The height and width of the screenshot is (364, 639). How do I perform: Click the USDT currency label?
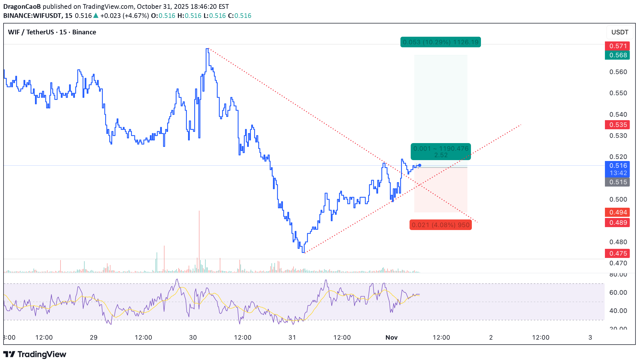tap(620, 32)
